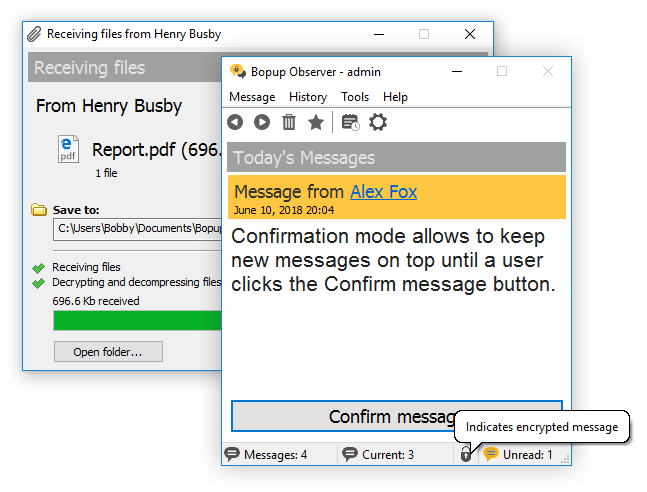Screen dimensions: 647x492
Task: Click the Save to folder icon
Action: (x=39, y=210)
